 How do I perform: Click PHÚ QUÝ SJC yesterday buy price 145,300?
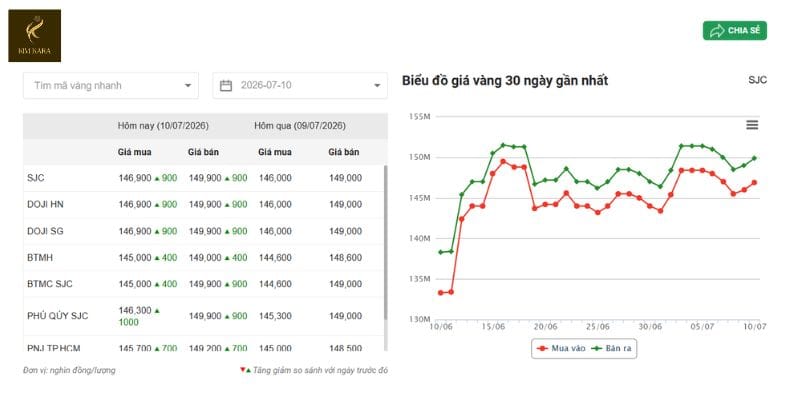click(275, 316)
